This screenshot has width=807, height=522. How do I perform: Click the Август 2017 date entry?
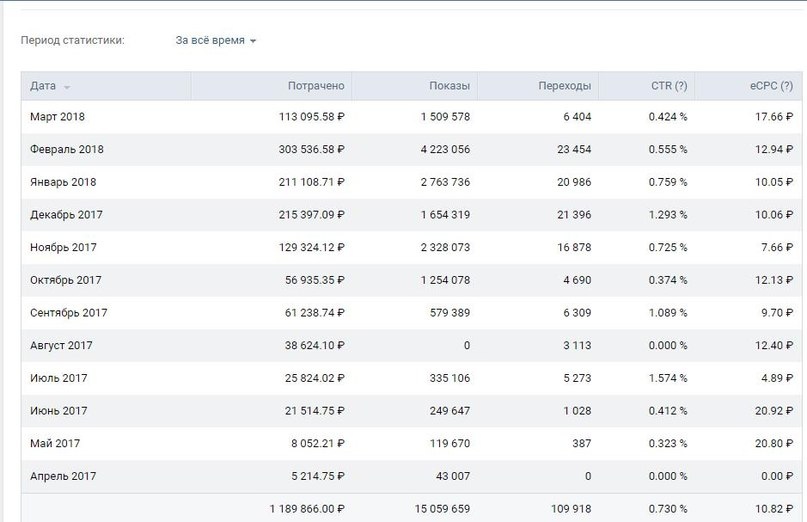tap(61, 345)
